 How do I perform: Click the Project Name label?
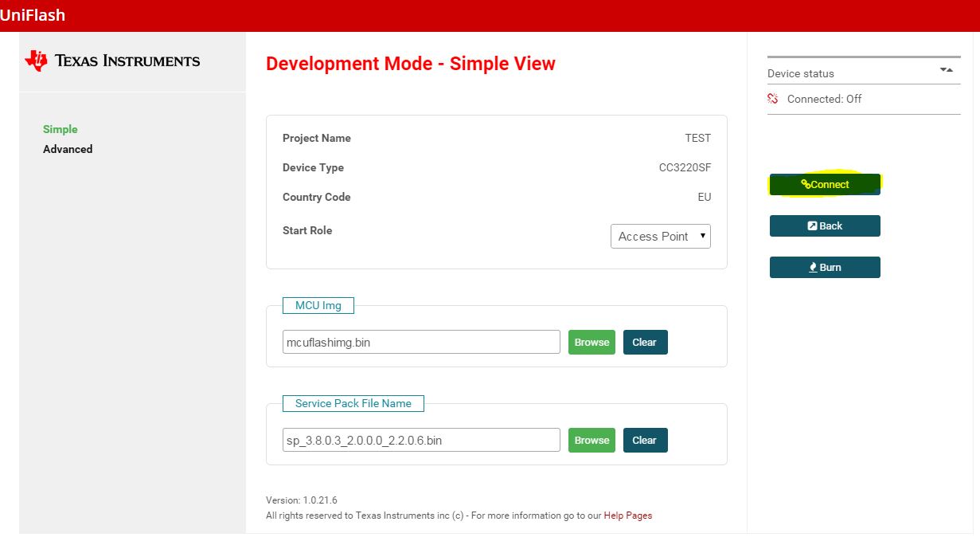click(317, 138)
